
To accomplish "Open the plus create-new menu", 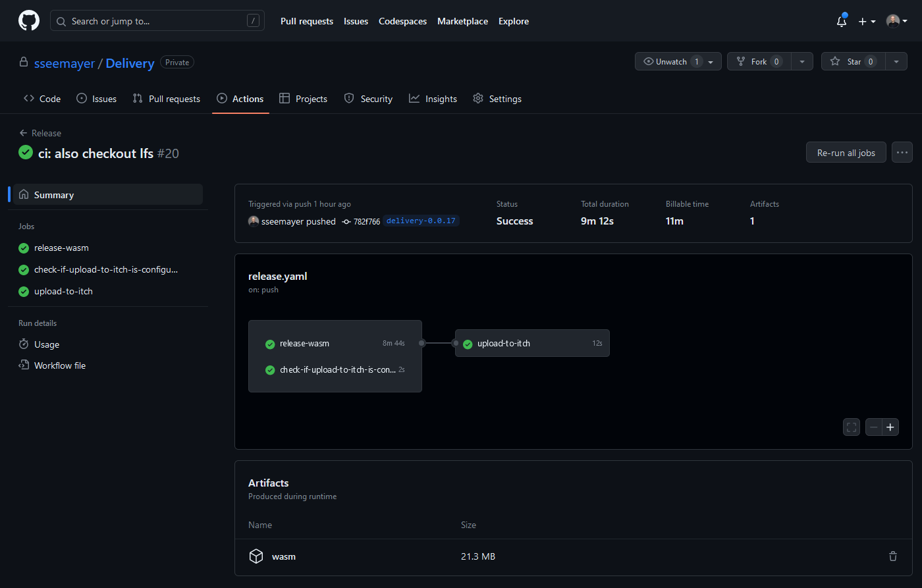I will tap(867, 21).
